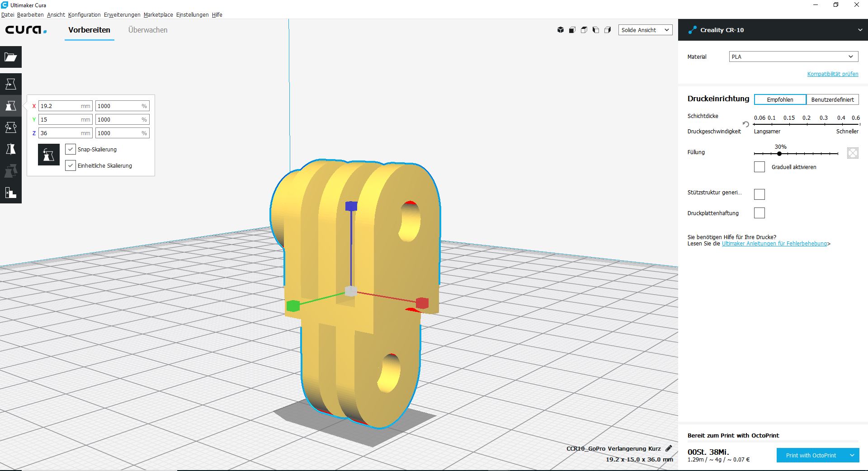Click the Print with OctoPrint button

tap(811, 455)
